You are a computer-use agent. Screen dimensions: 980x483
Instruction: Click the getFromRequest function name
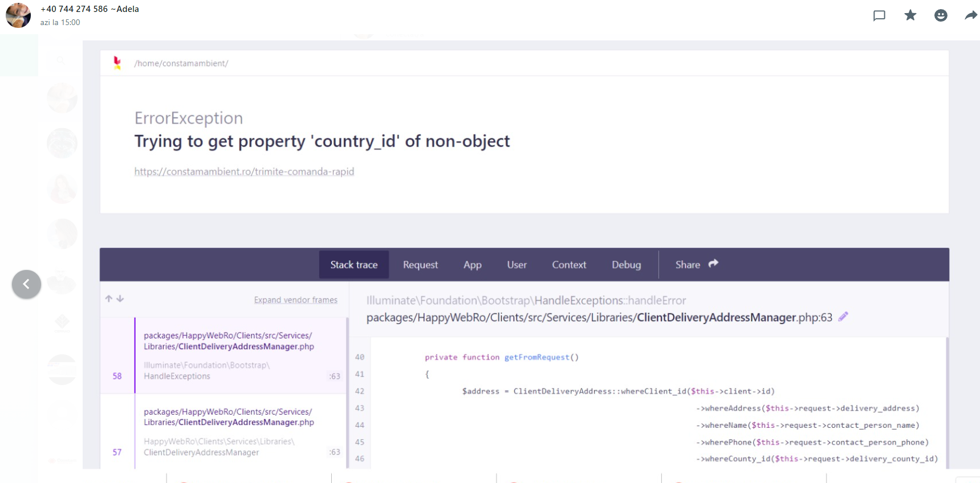click(536, 357)
